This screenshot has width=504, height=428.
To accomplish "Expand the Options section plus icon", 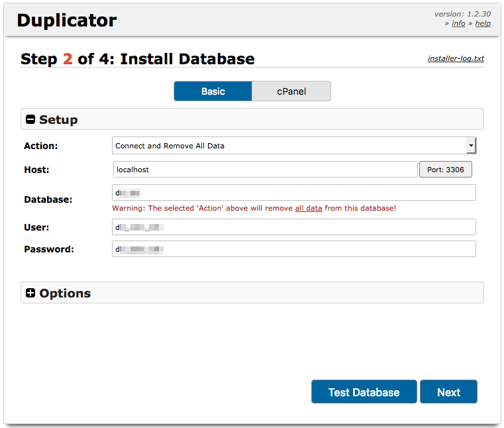I will [x=30, y=293].
